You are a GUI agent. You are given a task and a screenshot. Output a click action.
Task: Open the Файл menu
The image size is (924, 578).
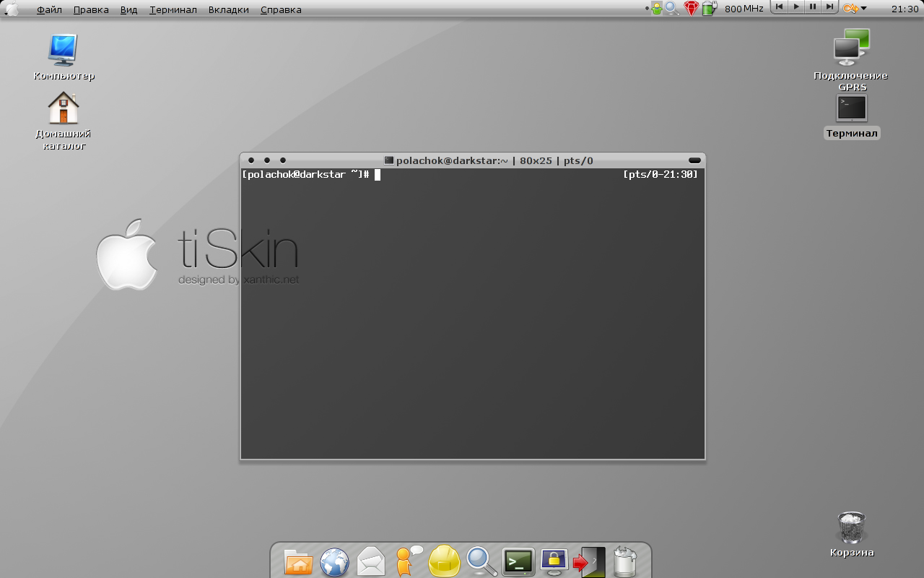(49, 9)
